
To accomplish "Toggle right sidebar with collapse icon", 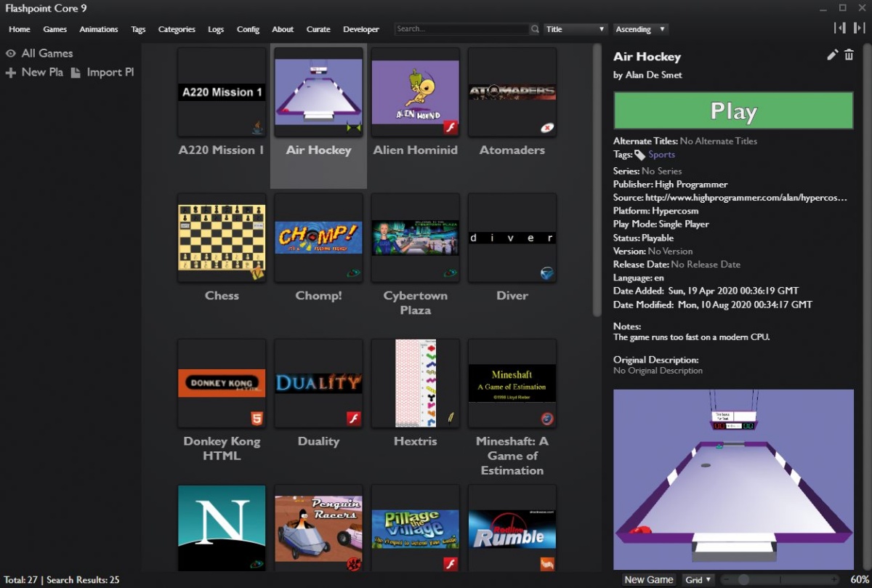I will (859, 28).
